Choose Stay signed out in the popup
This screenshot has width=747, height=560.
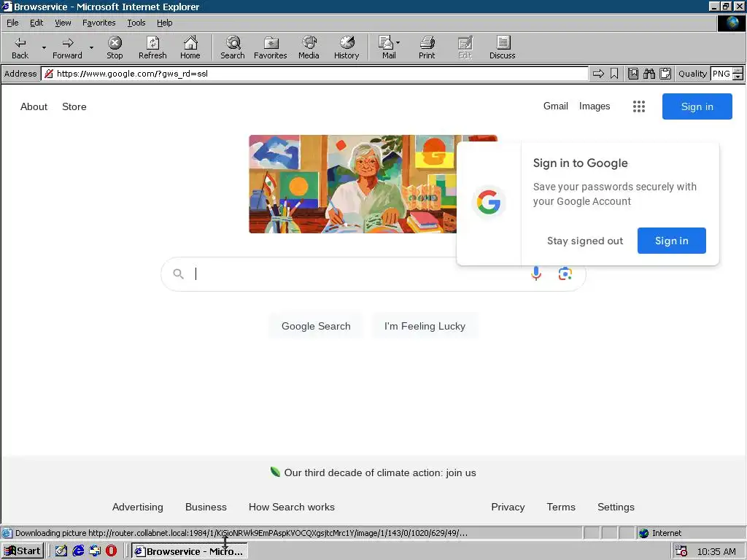(x=585, y=241)
